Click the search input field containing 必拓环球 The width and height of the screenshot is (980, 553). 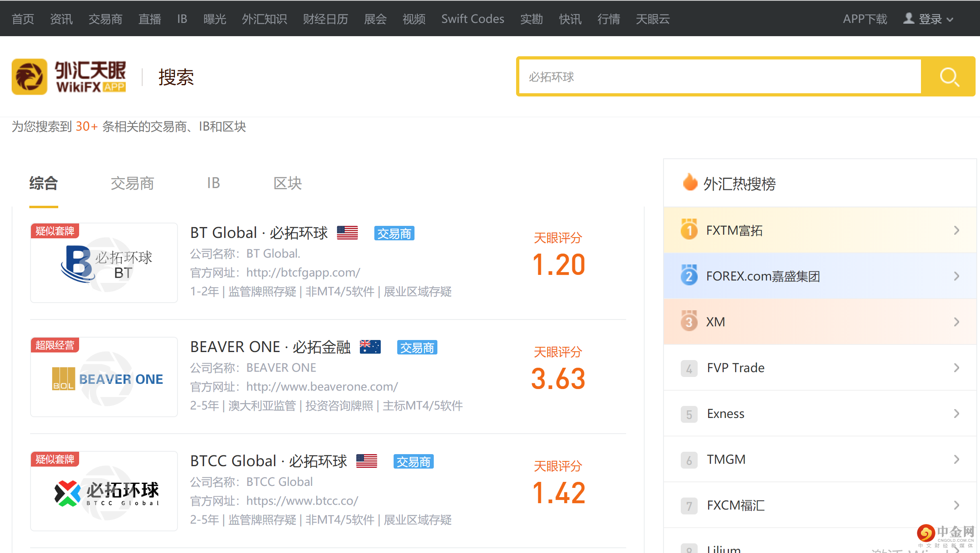pos(720,77)
